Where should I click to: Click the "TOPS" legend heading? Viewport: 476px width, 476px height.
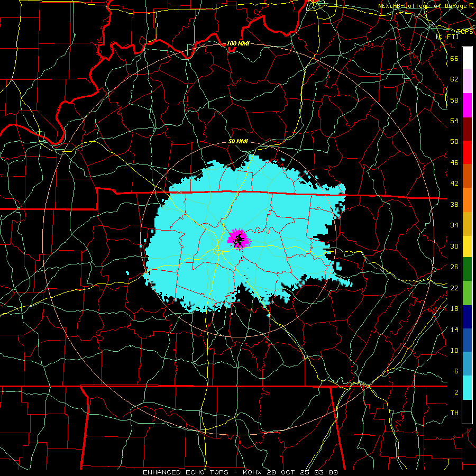pyautogui.click(x=465, y=32)
